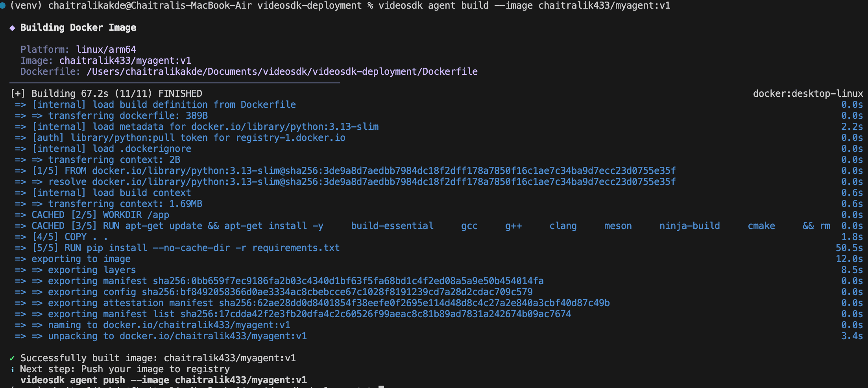
Task: Click 'CACHED [3/5] RUN apt-get update' text
Action: coord(177,226)
